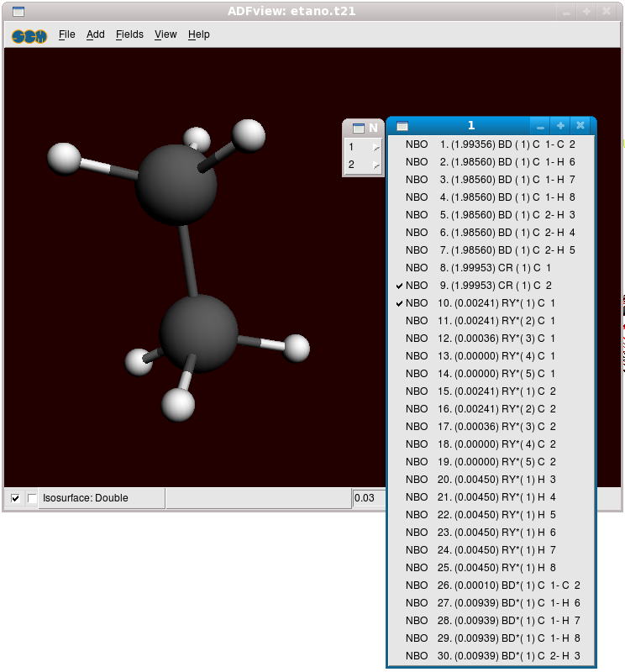Click window icon of panel titled 1
The height and width of the screenshot is (672, 625).
pos(402,126)
